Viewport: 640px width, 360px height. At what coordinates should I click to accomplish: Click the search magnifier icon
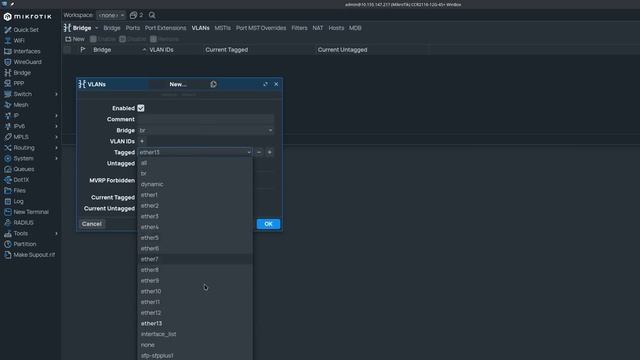pyautogui.click(x=152, y=15)
